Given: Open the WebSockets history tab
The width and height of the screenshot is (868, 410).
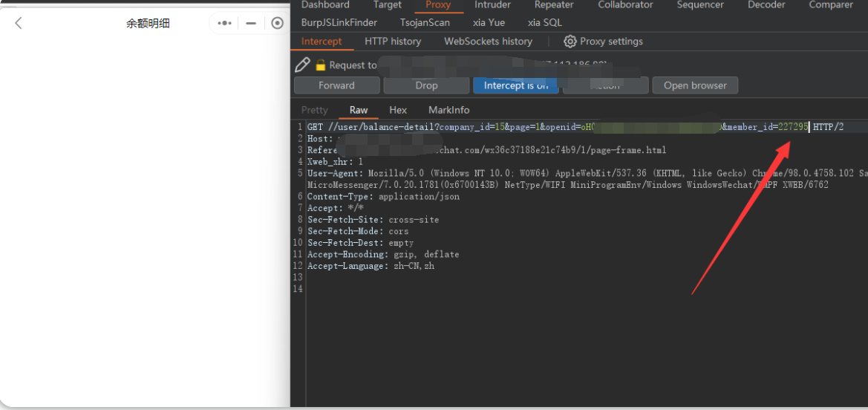Looking at the screenshot, I should click(x=488, y=42).
